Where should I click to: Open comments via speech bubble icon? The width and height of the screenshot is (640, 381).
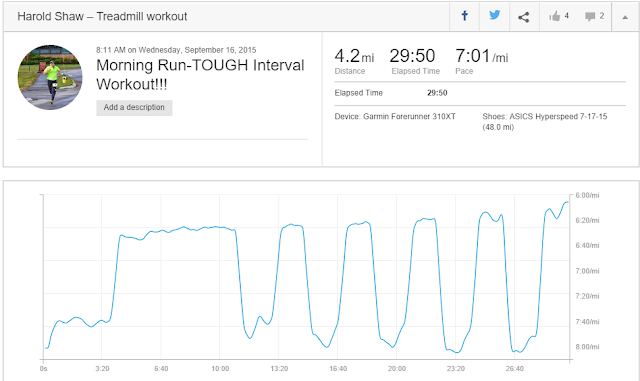(x=594, y=16)
